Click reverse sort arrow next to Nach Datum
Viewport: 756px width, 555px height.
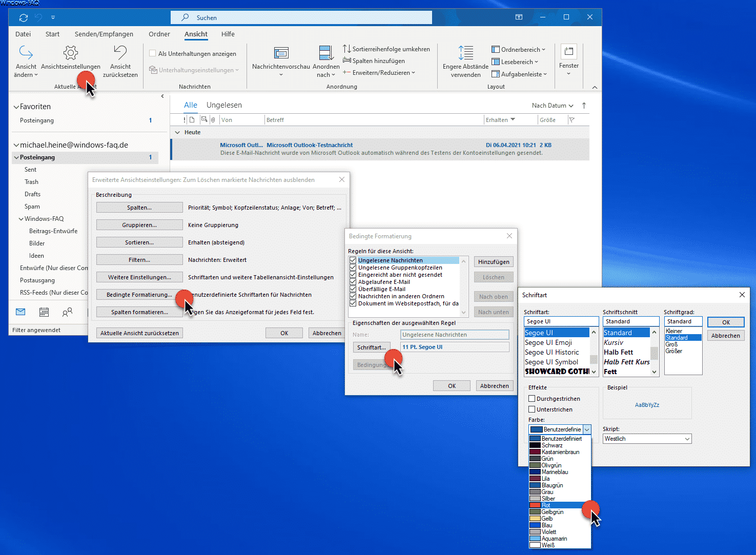[x=584, y=106]
